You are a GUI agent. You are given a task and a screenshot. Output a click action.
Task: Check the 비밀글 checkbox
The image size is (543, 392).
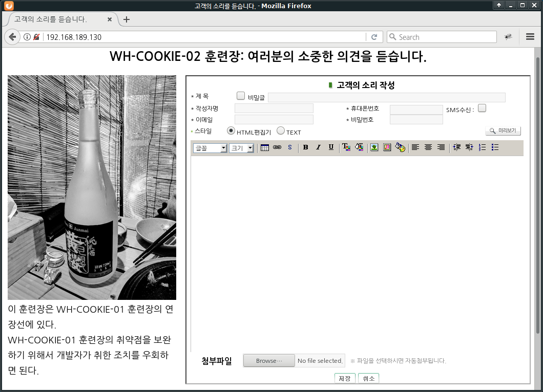241,96
